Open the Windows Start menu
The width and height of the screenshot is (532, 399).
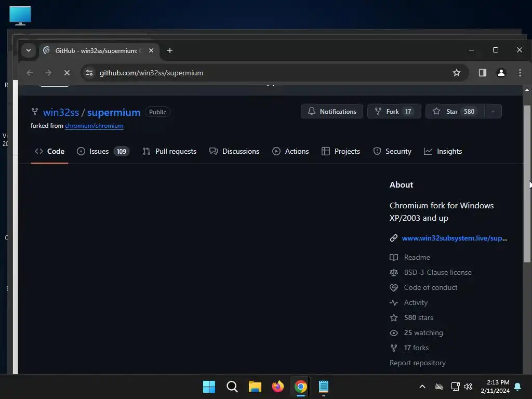[x=209, y=387]
